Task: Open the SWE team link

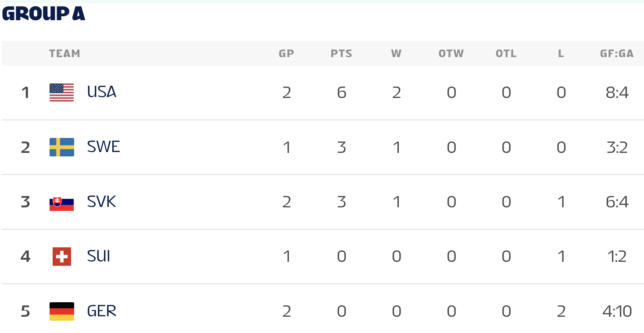Action: 104,147
